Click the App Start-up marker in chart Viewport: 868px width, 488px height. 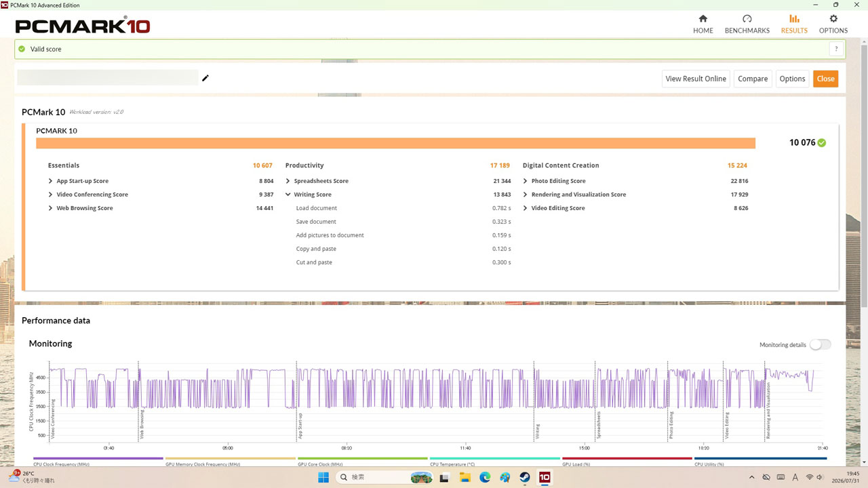(300, 426)
